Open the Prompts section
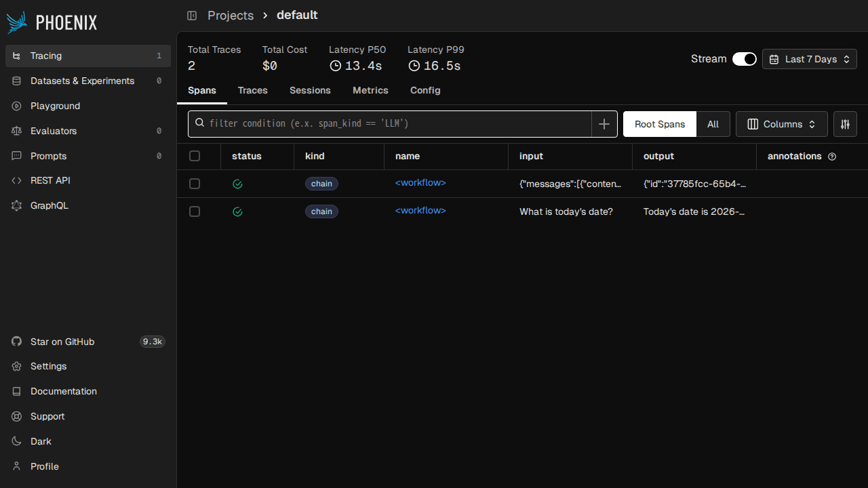 [48, 156]
